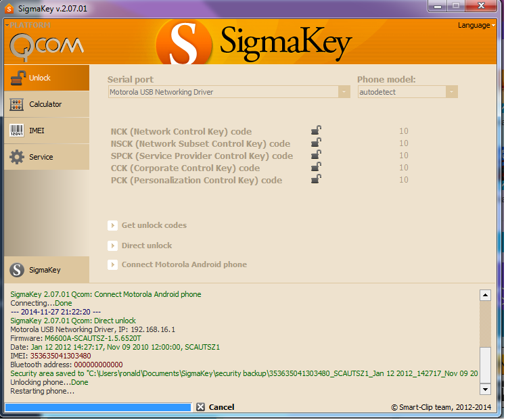Switch to the Calculator tab
Screen dimensions: 506x420
(45, 105)
